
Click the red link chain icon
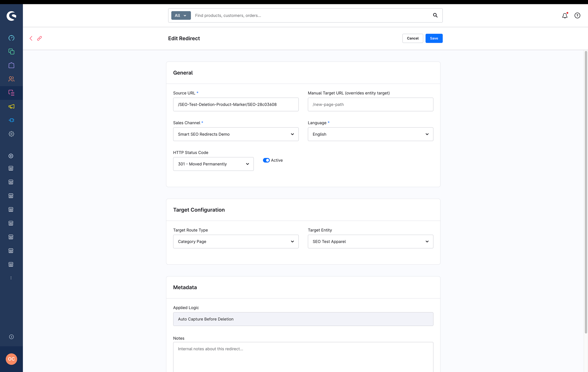point(39,38)
